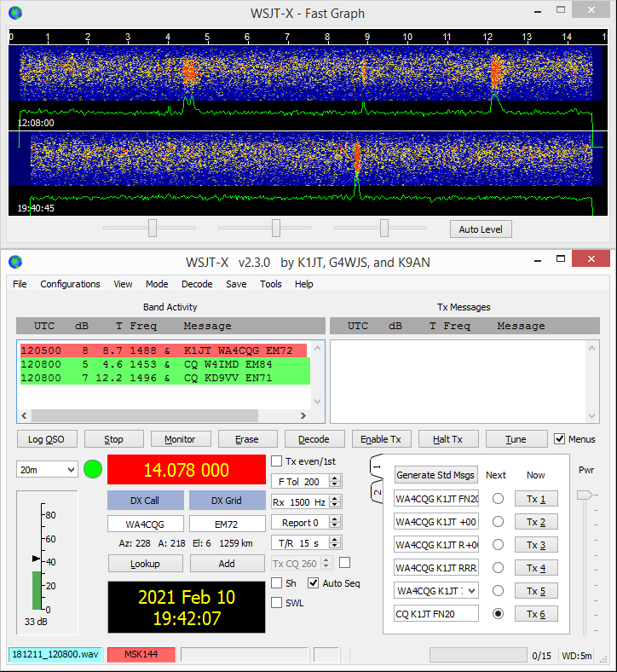The image size is (617, 672).
Task: Click the receive level meter bar
Action: point(37,590)
